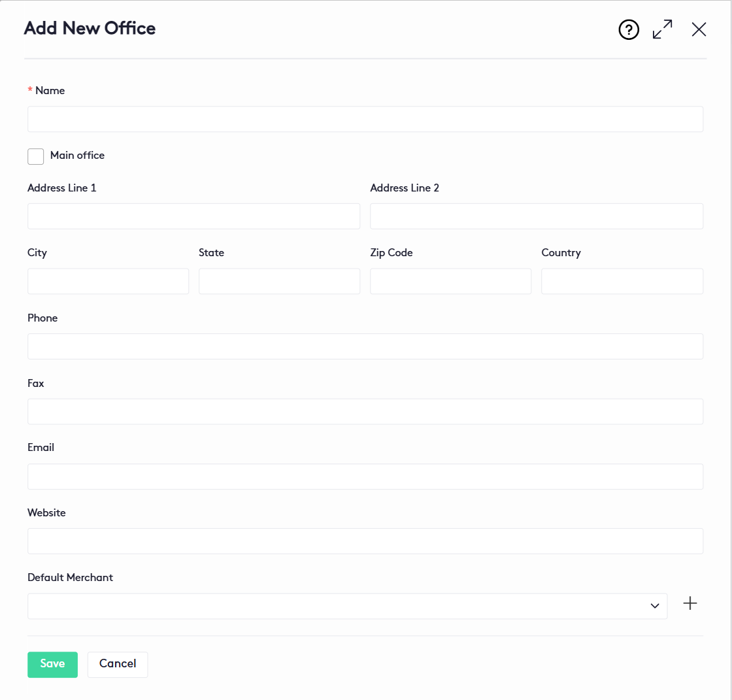Screen dimensions: 732x700
Task: Open the Default Merchant dropdown
Action: [347, 606]
